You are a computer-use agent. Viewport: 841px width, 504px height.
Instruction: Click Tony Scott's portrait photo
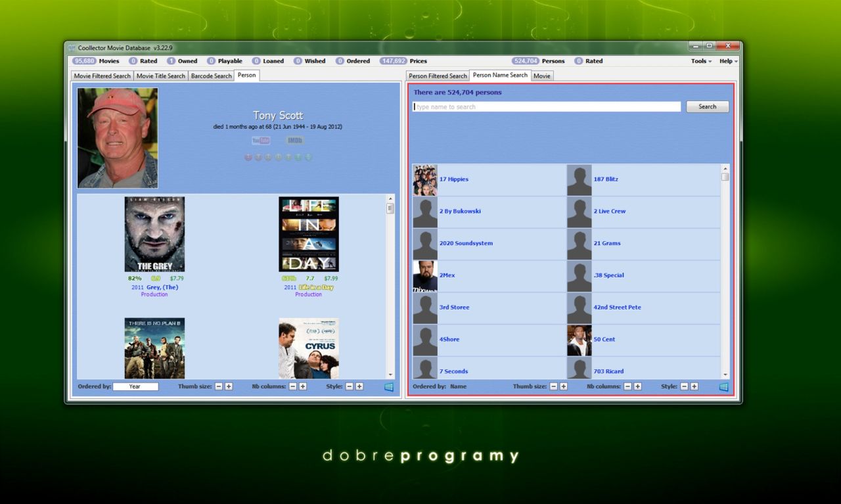click(118, 138)
